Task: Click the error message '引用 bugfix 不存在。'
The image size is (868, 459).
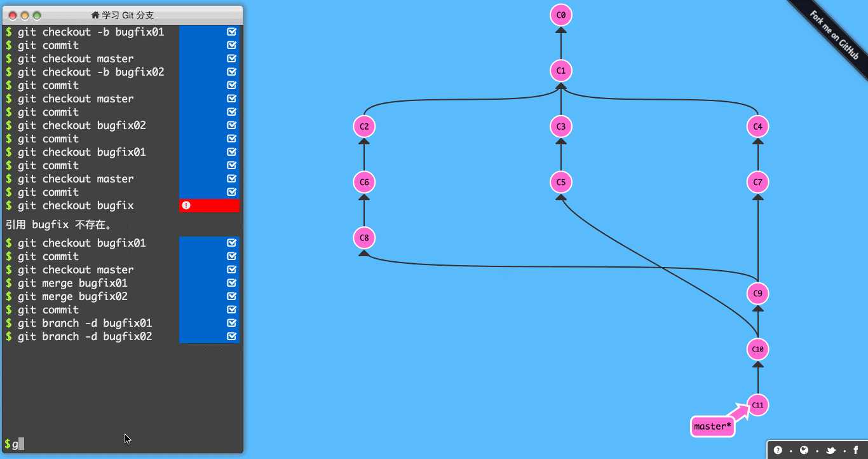Action: tap(59, 224)
